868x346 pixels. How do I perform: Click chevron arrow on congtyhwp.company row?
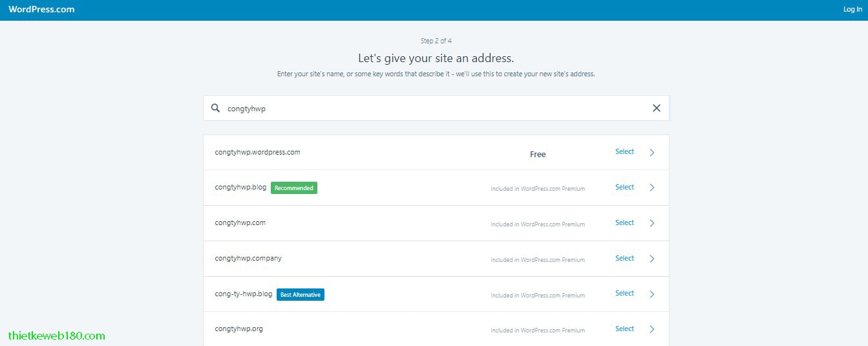point(652,259)
